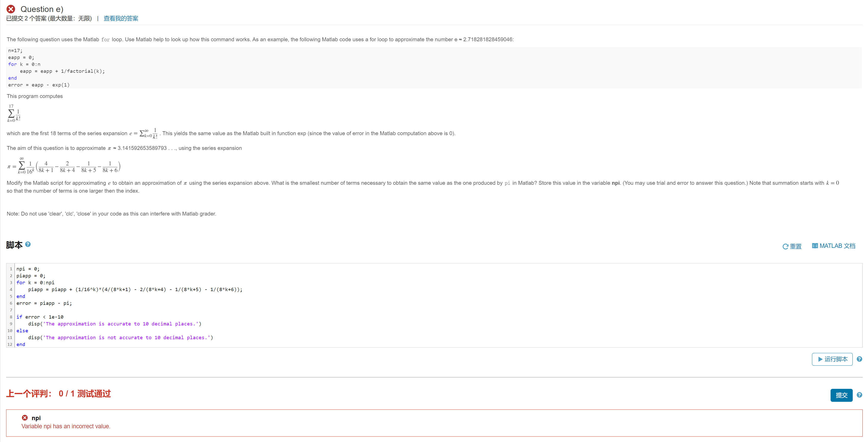Open MATLAB 文档 documentation link
Screen dimensions: 868x442
coord(837,246)
